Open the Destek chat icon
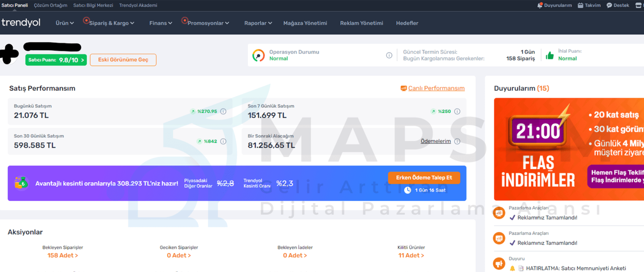 (x=609, y=5)
